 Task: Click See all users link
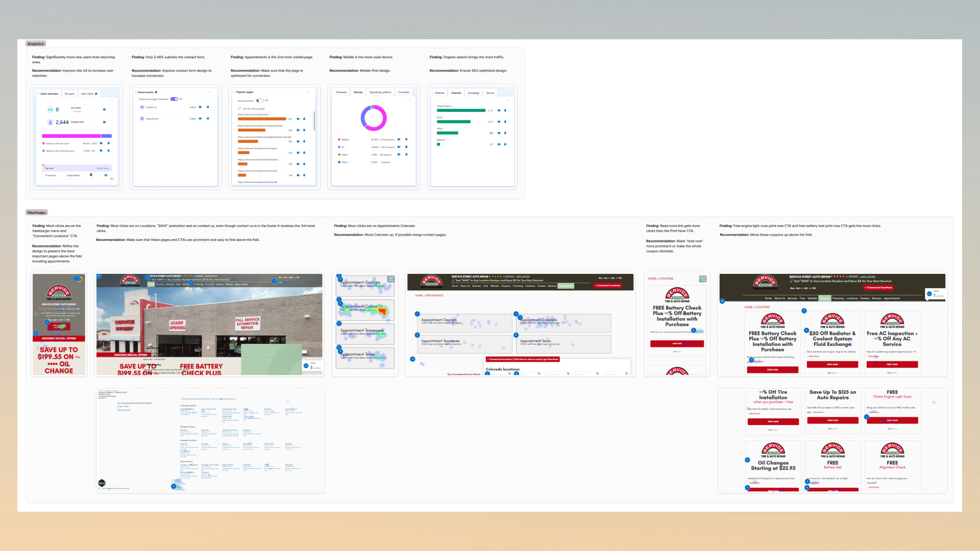click(103, 168)
